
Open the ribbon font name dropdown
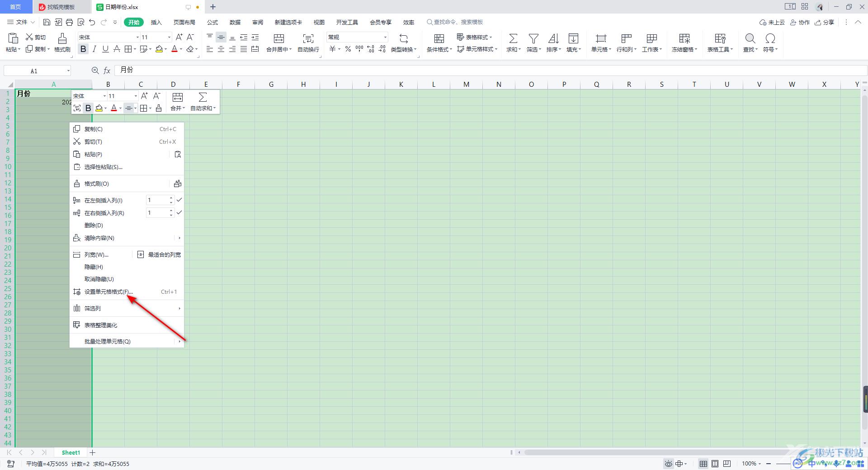pyautogui.click(x=137, y=37)
